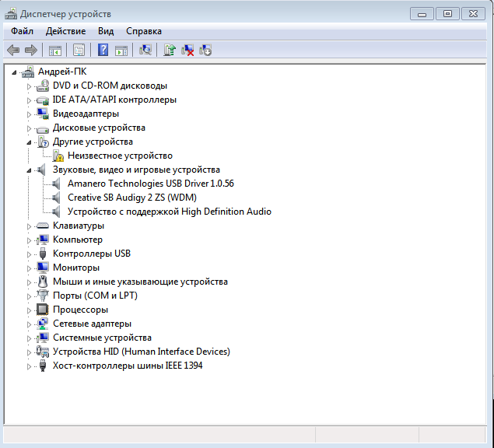The width and height of the screenshot is (494, 448).
Task: Collapse the Другие устройства category
Action: (x=30, y=142)
